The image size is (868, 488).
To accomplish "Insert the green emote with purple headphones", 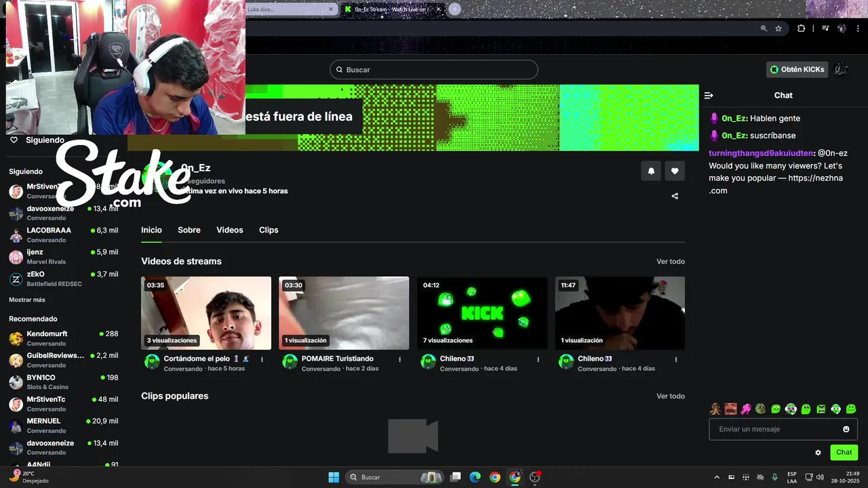I will 791,409.
